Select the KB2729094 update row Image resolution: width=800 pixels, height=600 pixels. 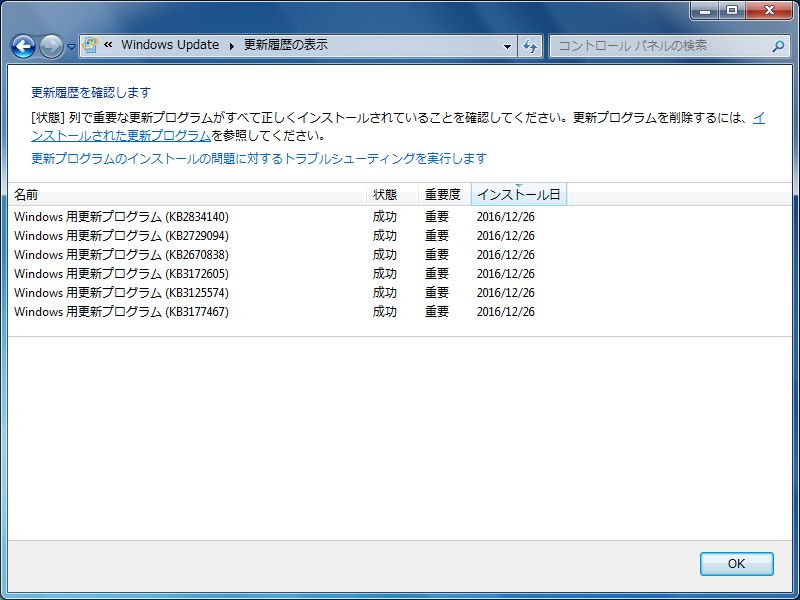click(399, 236)
